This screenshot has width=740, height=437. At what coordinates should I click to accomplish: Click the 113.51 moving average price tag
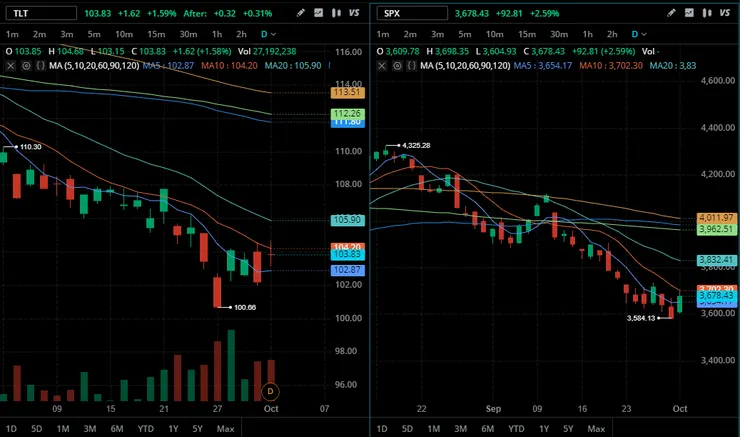click(x=348, y=92)
